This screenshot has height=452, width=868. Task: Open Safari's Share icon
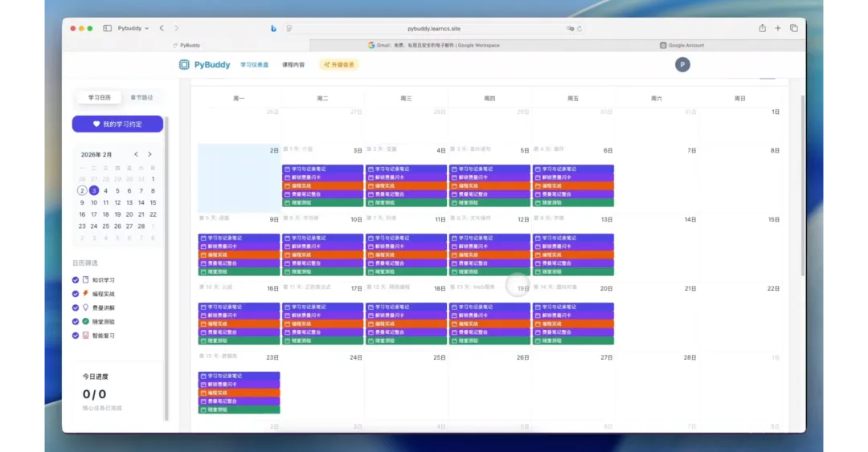pyautogui.click(x=762, y=28)
